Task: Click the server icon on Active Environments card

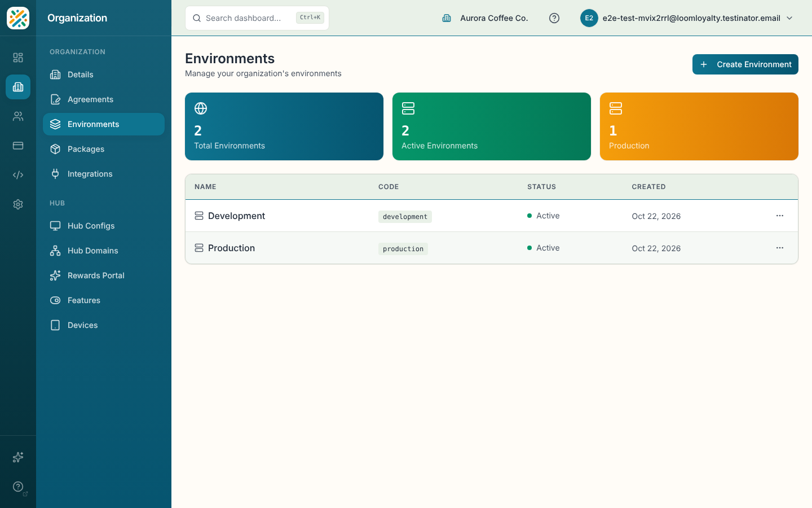Action: (408, 108)
